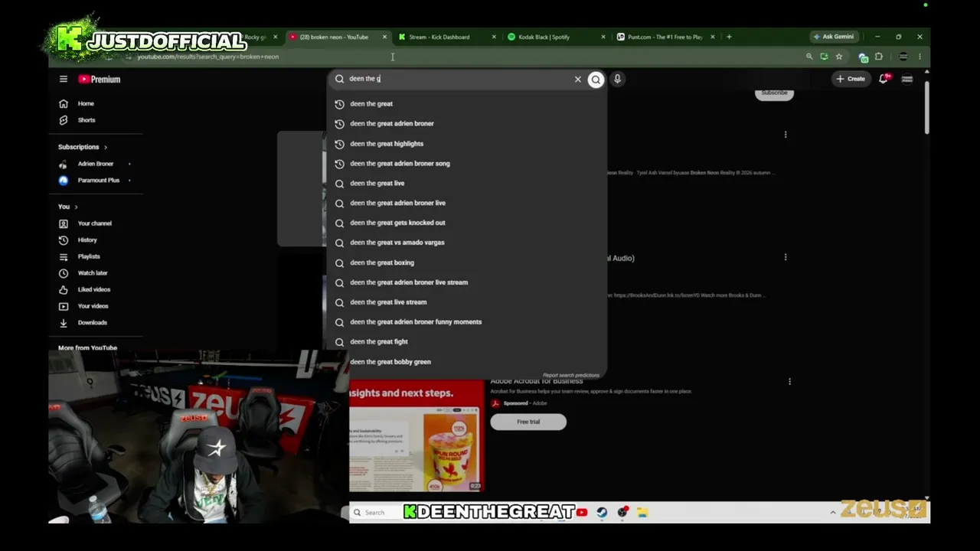Expand the Subscriptions section
Image resolution: width=980 pixels, height=551 pixels.
[x=83, y=147]
